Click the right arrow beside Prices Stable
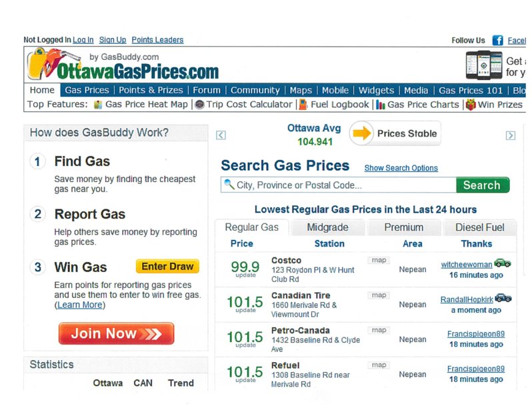The height and width of the screenshot is (410, 532). (511, 135)
